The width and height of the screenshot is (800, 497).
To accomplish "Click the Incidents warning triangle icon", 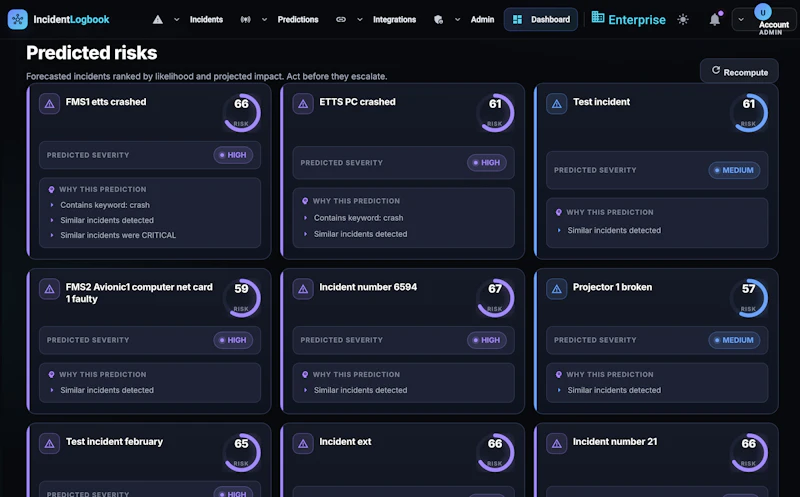I will 158,19.
